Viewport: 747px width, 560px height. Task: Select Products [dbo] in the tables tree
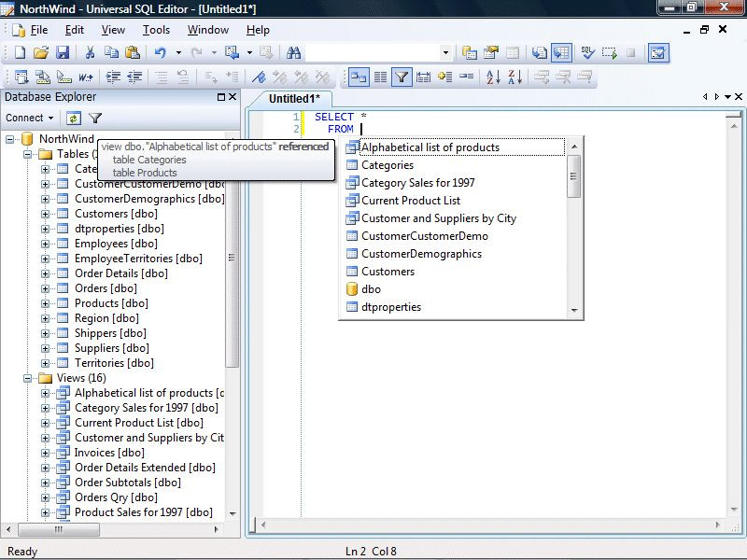[x=111, y=303]
